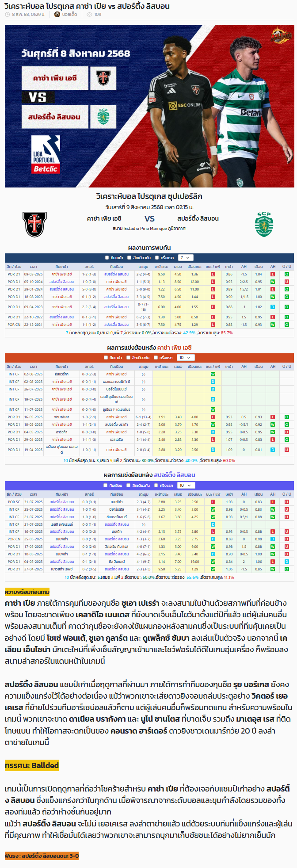297x868 pixels.
Task: Click the clock icon beside the publish date
Action: click(x=8, y=15)
